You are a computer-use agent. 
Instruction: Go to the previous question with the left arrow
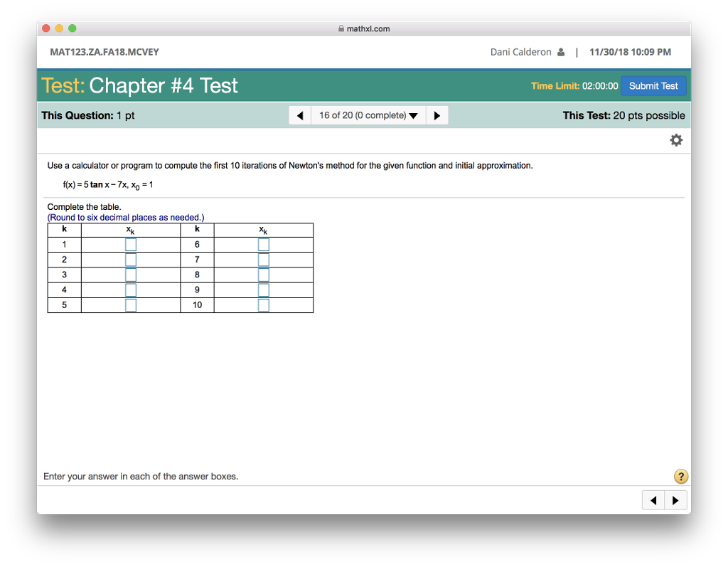coord(299,115)
